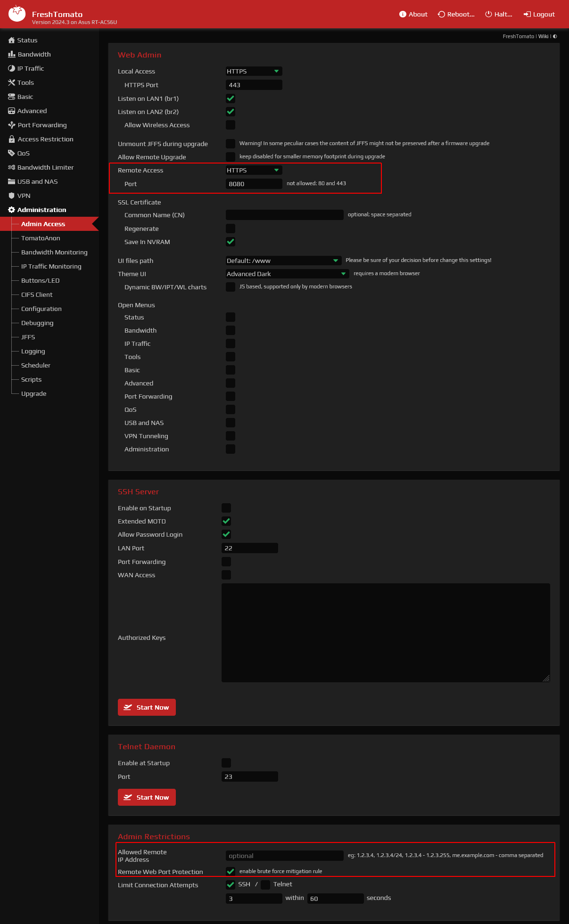This screenshot has height=924, width=569.
Task: Start the Telnet daemon now
Action: tap(147, 797)
